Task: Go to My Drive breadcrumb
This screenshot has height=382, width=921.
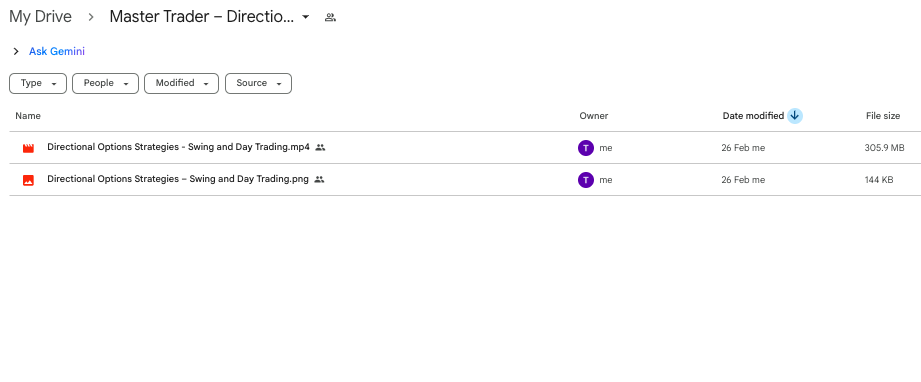Action: 40,17
